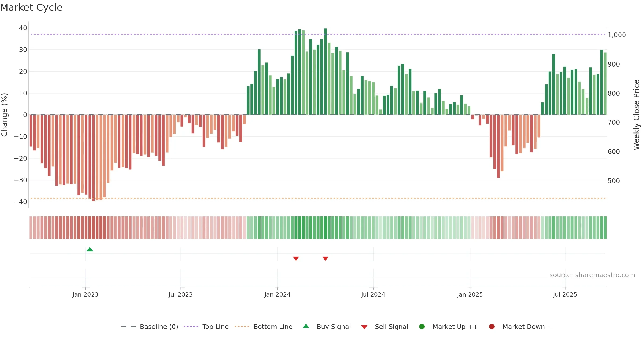Image resolution: width=644 pixels, height=362 pixels.
Task: Click the Jan 2023 x-axis label
Action: [x=85, y=294]
